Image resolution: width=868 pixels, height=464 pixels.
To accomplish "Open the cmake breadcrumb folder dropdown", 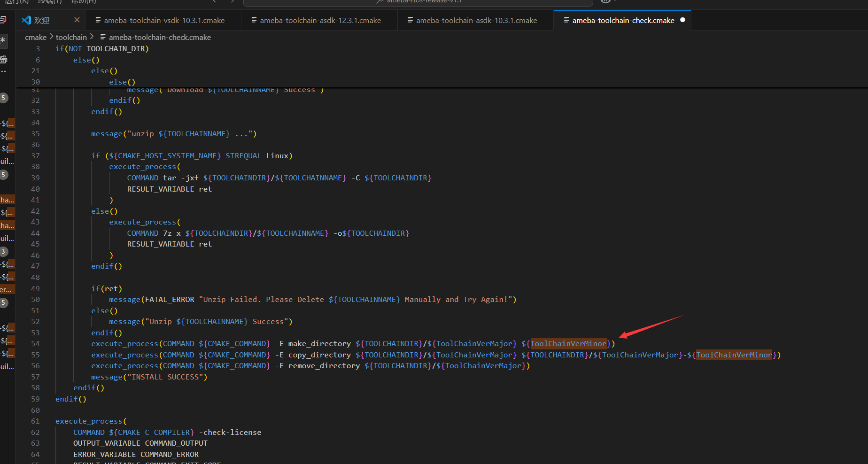I will point(36,37).
